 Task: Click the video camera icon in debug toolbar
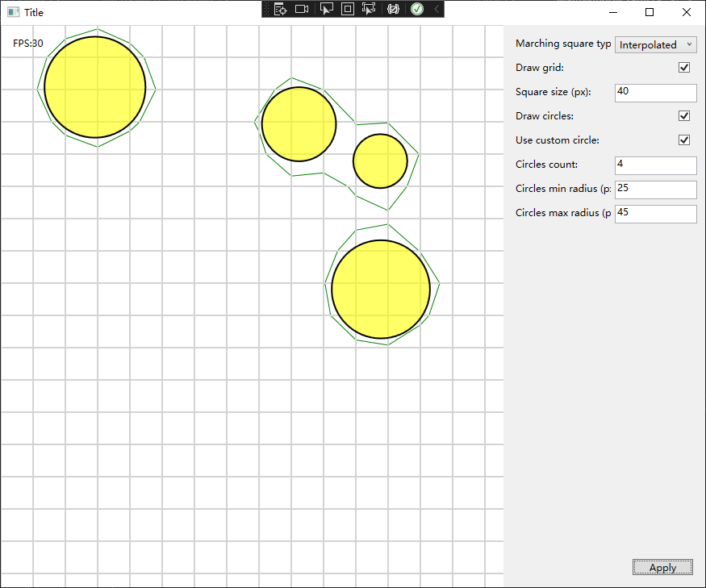click(302, 9)
